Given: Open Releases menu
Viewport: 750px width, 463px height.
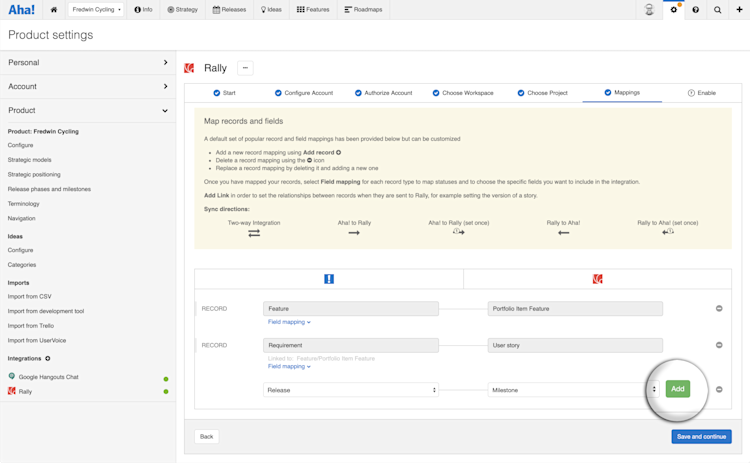Looking at the screenshot, I should 229,10.
